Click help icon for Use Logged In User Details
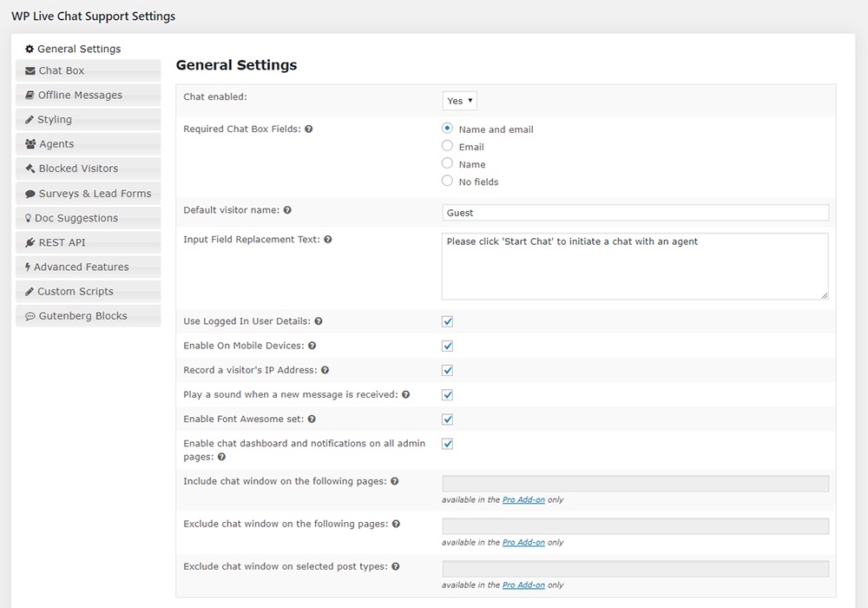Viewport: 868px width, 608px height. [319, 321]
